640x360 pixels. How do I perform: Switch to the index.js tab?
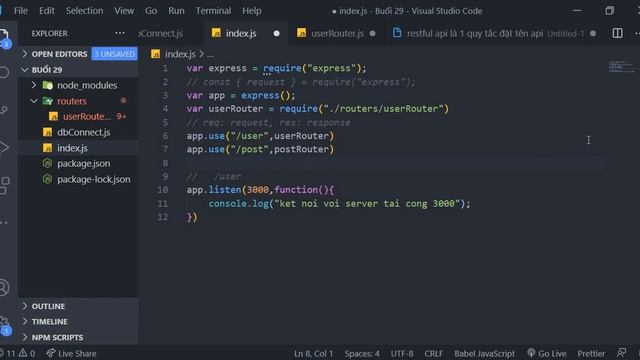[x=245, y=33]
